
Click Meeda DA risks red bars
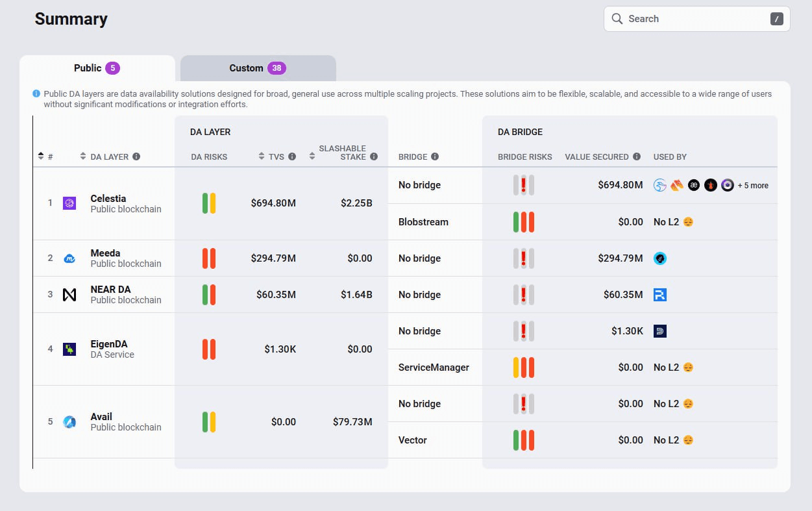coord(209,258)
